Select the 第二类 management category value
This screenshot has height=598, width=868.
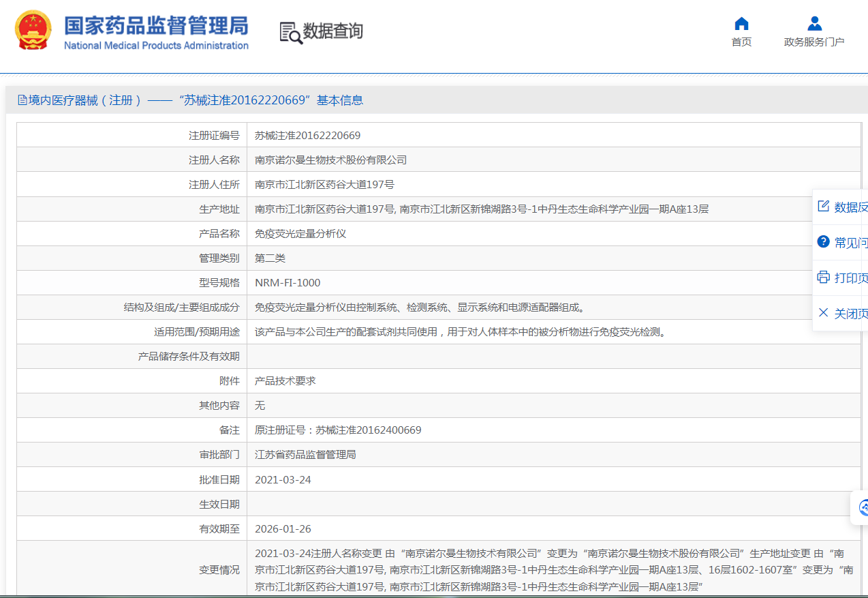pyautogui.click(x=270, y=258)
